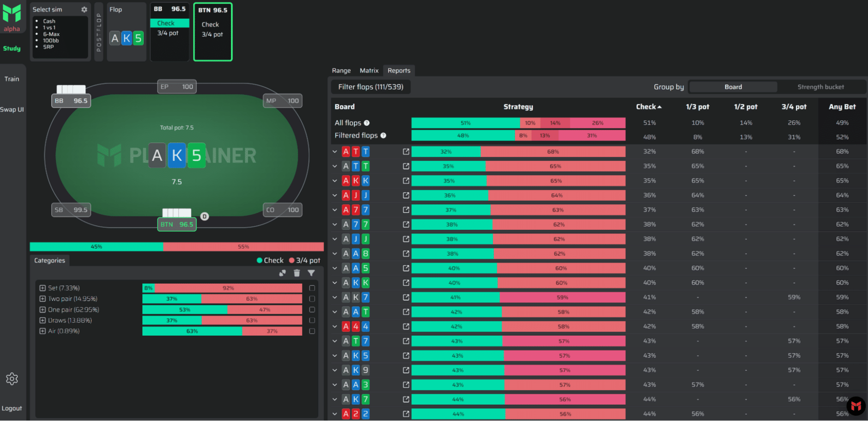Open sim settings gear in Select sim

click(x=84, y=10)
